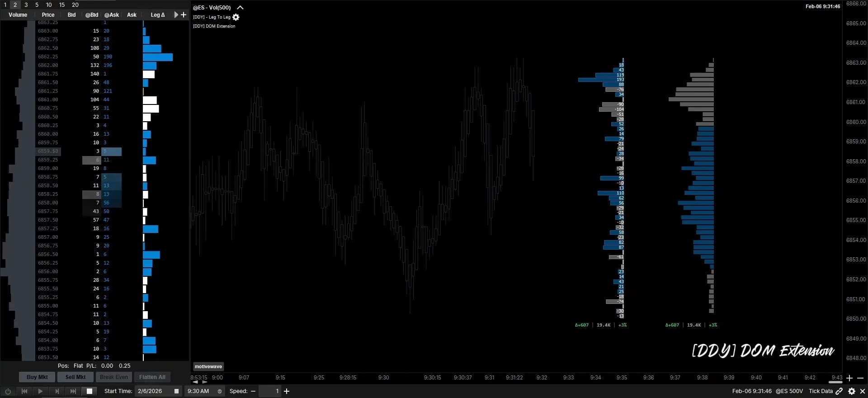Click the Tick Data status label

tap(821, 391)
